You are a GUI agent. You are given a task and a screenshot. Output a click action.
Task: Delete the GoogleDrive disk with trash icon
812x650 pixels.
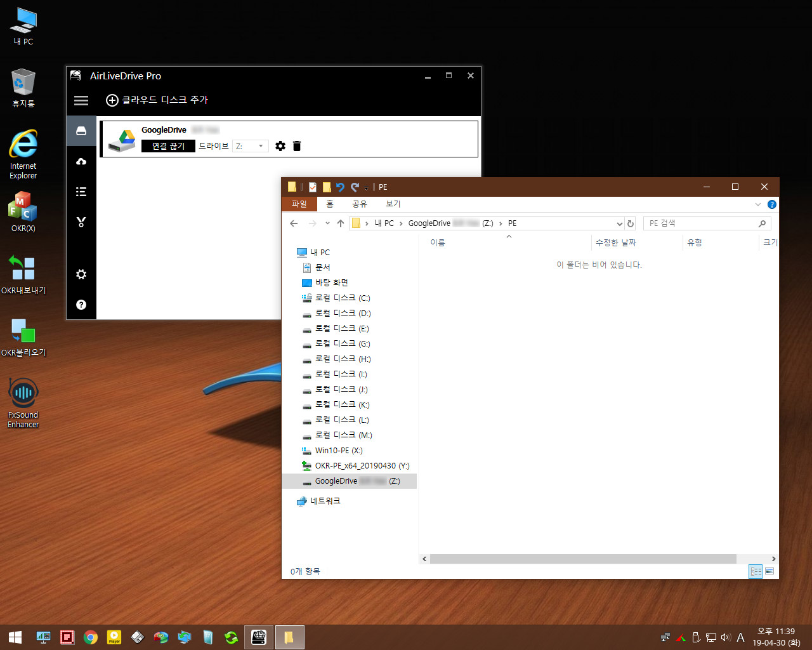(297, 146)
